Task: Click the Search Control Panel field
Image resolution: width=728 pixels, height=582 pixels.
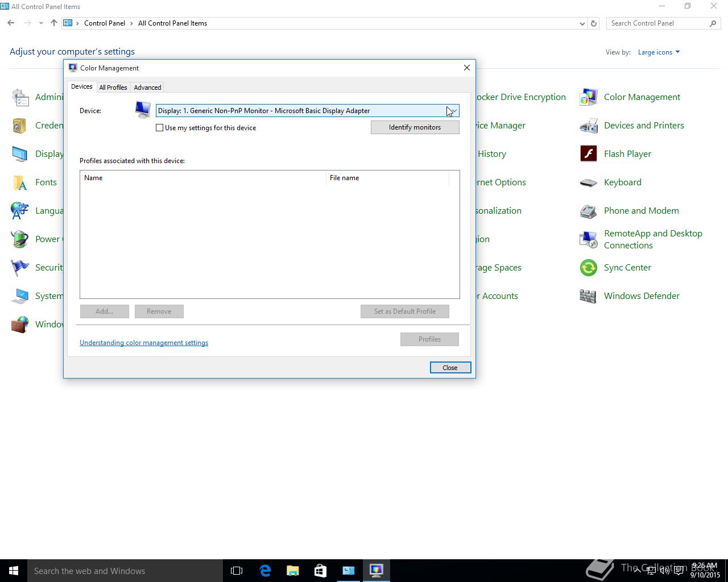Action: tap(657, 23)
